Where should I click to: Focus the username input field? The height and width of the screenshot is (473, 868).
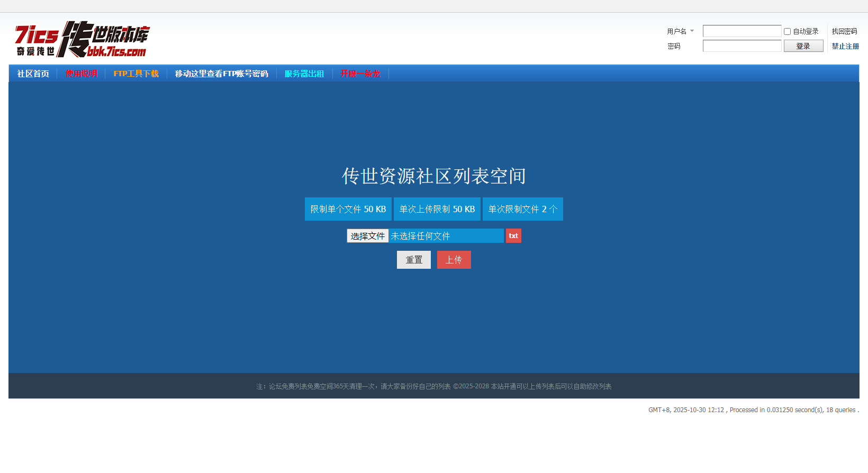(x=742, y=31)
